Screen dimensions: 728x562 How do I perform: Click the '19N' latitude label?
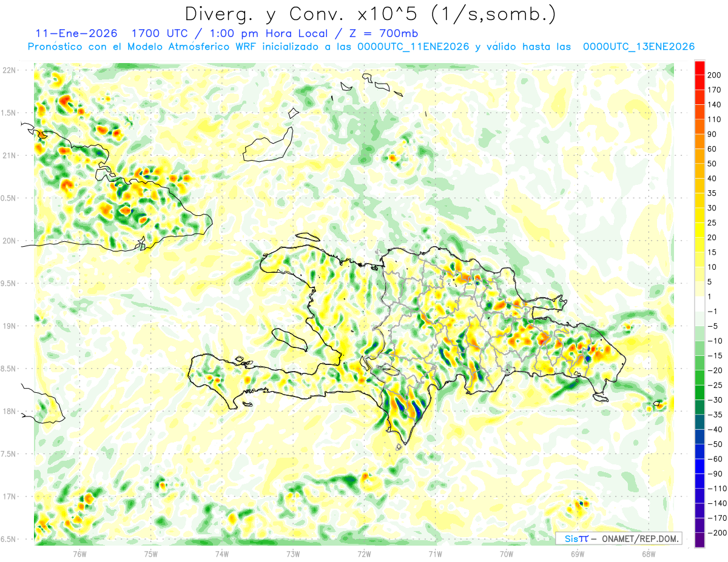tap(9, 326)
